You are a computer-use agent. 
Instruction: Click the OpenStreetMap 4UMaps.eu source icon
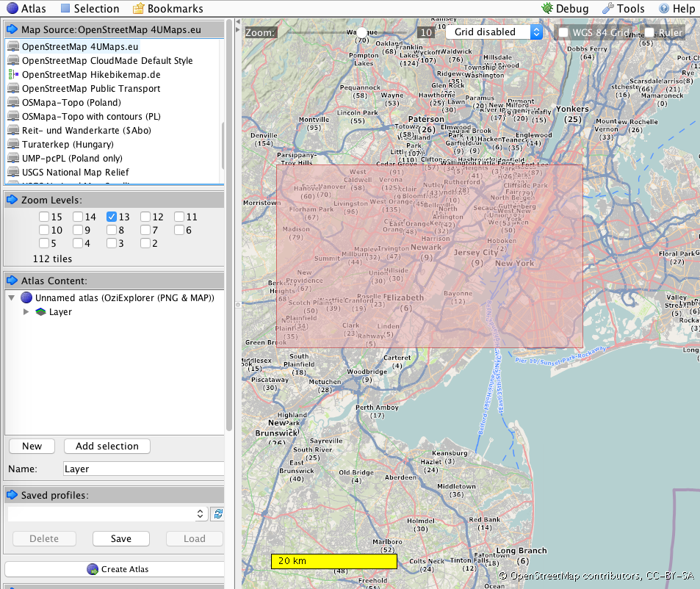(13, 46)
